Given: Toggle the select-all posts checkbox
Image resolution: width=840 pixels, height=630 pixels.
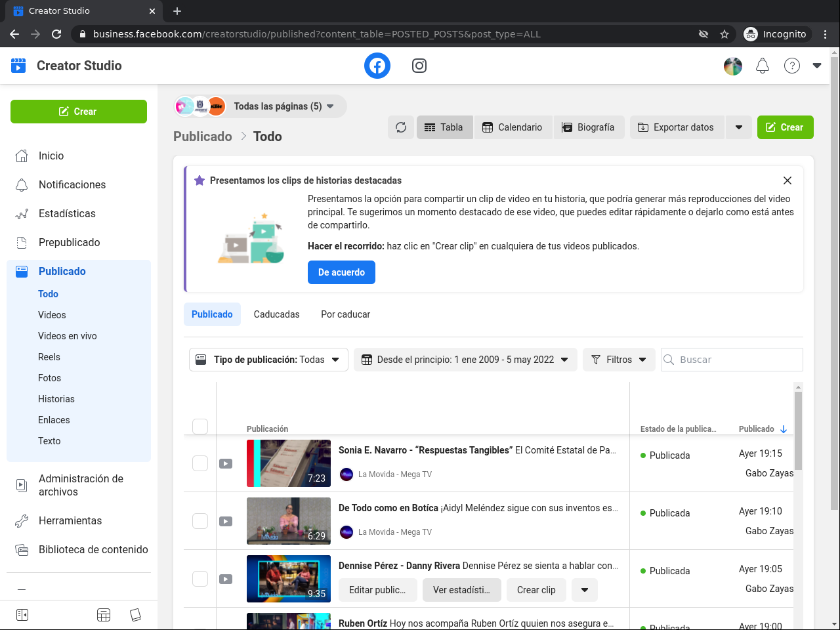Looking at the screenshot, I should tap(200, 427).
